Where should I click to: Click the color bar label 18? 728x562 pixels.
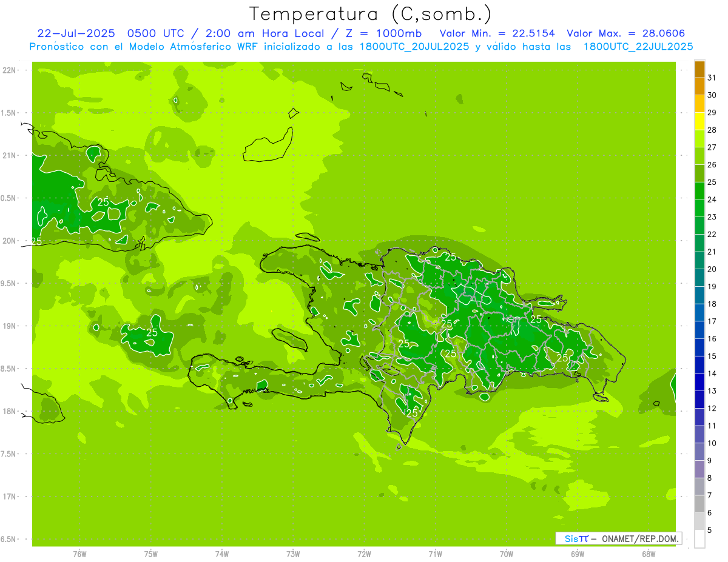[712, 304]
